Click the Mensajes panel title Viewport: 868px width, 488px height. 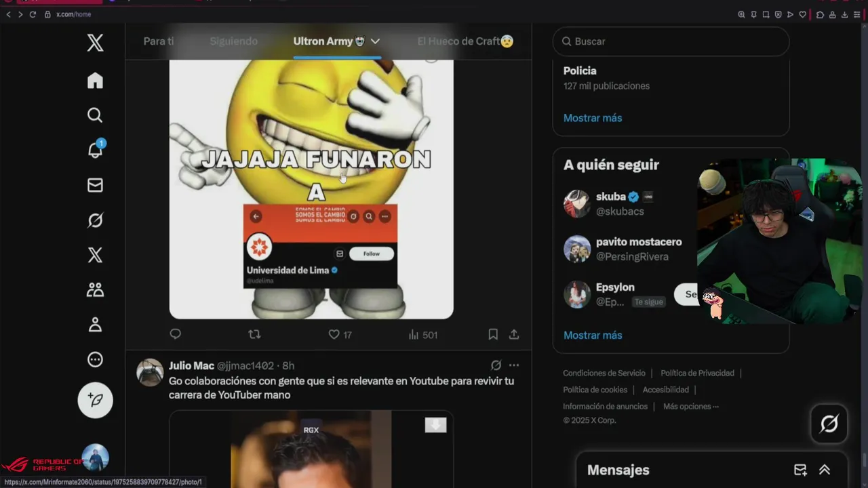click(618, 470)
